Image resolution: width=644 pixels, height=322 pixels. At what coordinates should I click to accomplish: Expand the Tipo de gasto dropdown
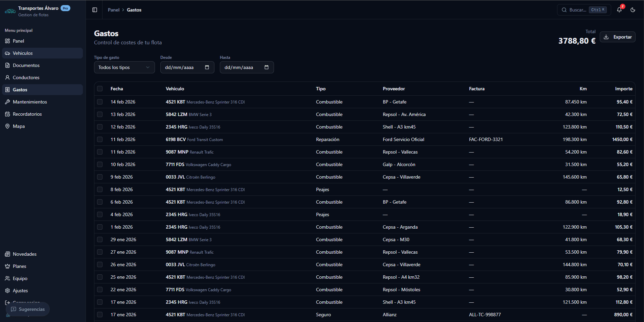(x=124, y=67)
